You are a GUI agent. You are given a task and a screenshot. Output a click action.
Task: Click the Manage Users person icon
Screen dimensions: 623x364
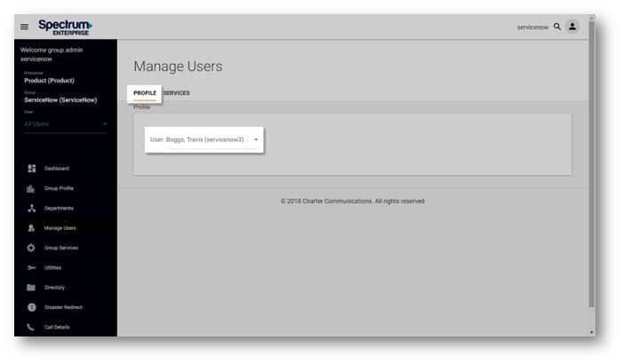31,228
